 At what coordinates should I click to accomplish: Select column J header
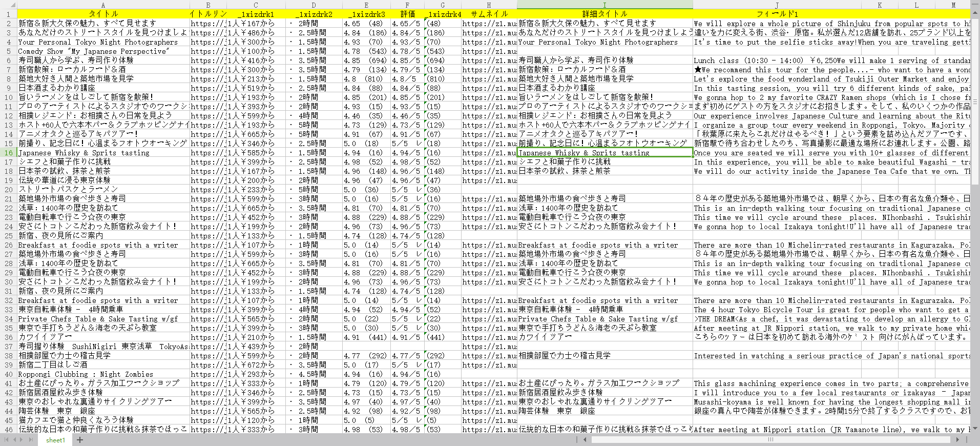pyautogui.click(x=777, y=5)
